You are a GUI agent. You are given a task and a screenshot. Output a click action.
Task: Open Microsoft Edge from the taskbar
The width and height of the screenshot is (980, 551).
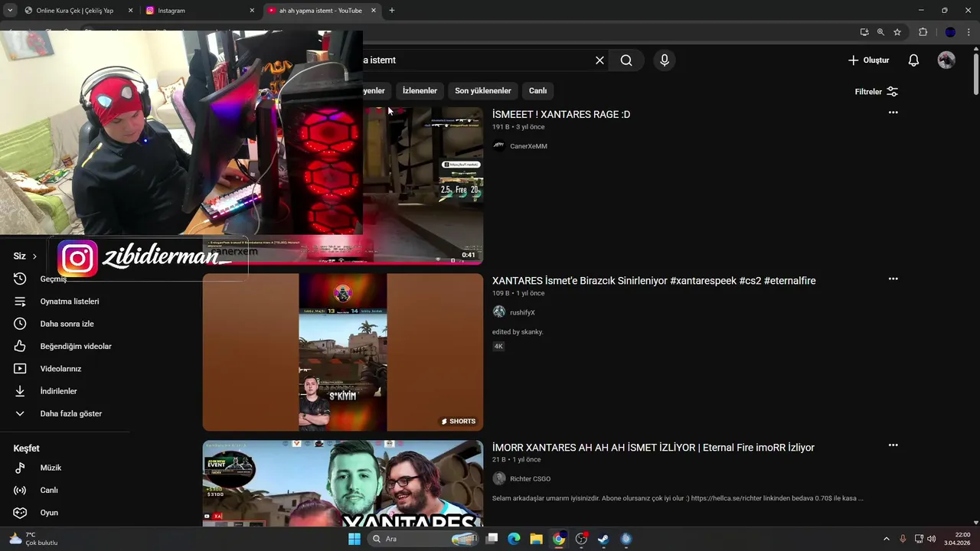(514, 539)
